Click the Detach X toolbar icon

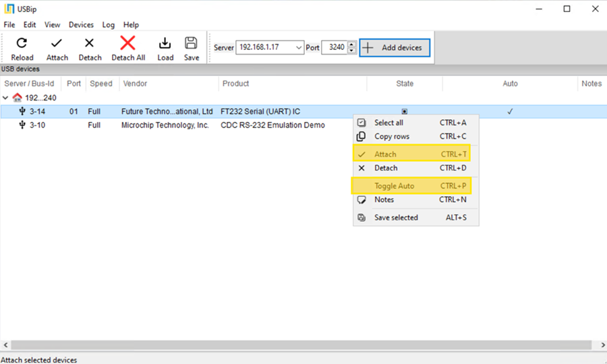(90, 44)
